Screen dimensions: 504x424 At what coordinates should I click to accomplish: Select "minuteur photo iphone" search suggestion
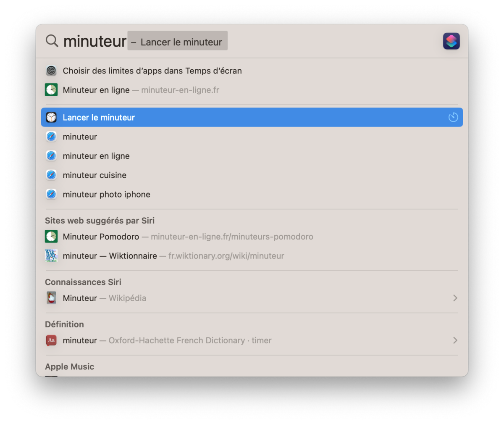tap(252, 195)
